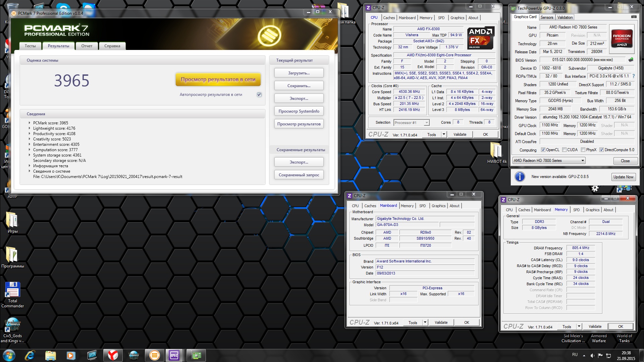The width and height of the screenshot is (644, 362).
Task: Click the Сохранить... button
Action: [x=299, y=86]
